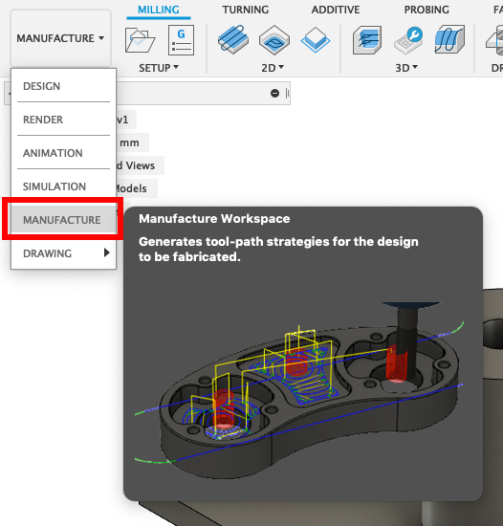Open the PROBING tab
The image size is (503, 526).
pos(426,10)
